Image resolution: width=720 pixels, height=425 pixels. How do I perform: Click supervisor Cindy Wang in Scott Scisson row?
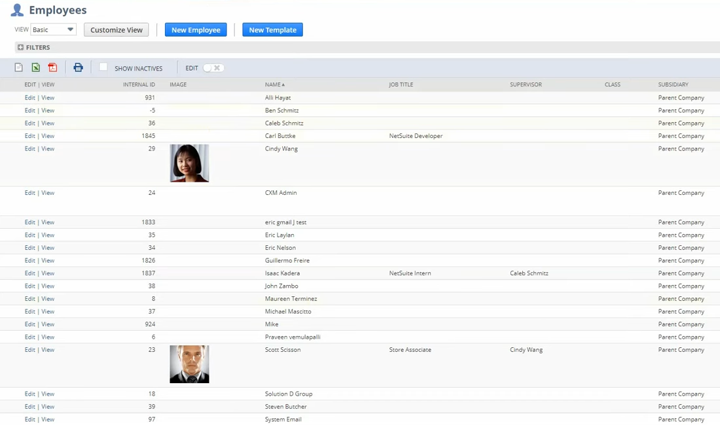pos(526,350)
